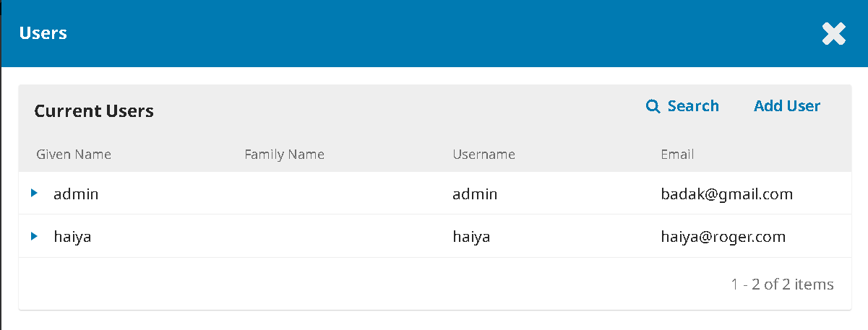The height and width of the screenshot is (330, 868).
Task: Click the magnifying glass search icon
Action: pyautogui.click(x=653, y=107)
